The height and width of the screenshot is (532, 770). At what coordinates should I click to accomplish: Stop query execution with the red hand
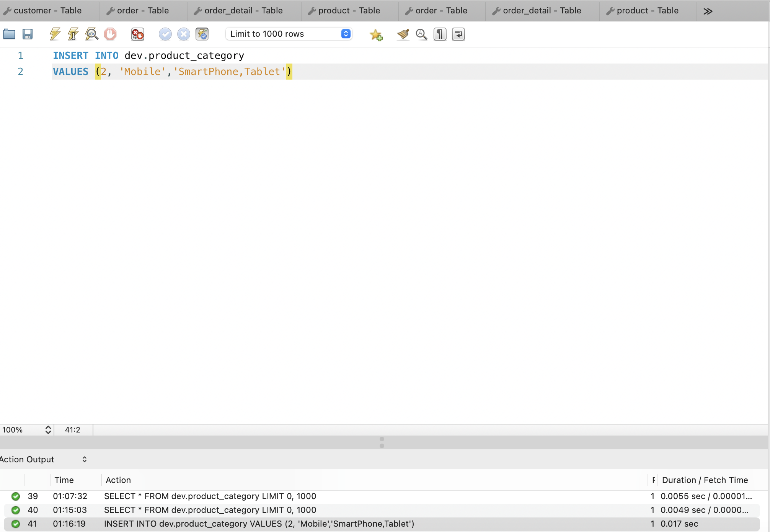tap(110, 34)
